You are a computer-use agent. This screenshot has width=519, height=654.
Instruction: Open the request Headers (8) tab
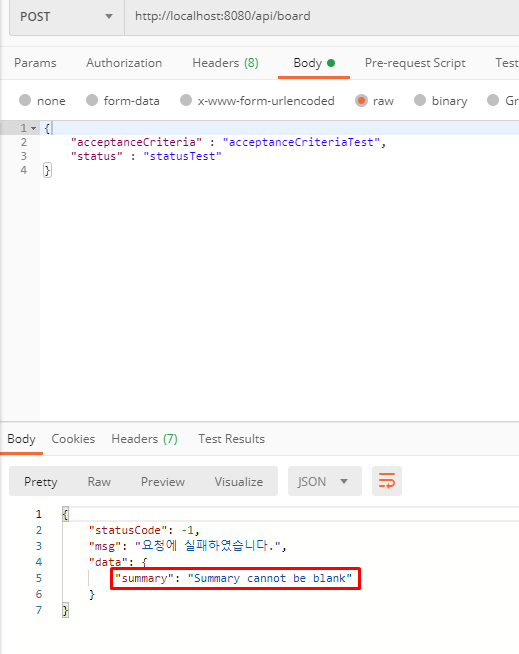[x=225, y=63]
